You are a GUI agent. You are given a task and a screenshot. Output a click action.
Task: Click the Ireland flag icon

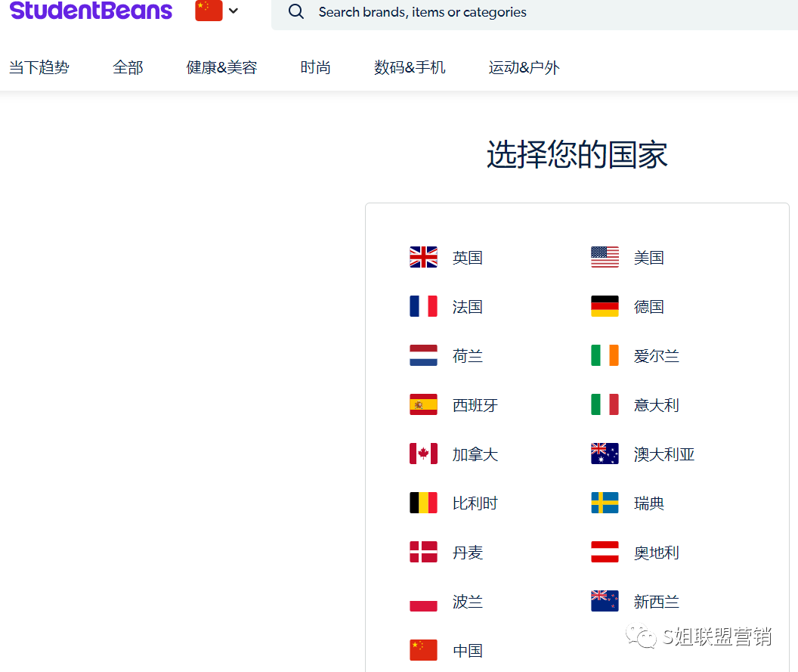[x=605, y=355]
